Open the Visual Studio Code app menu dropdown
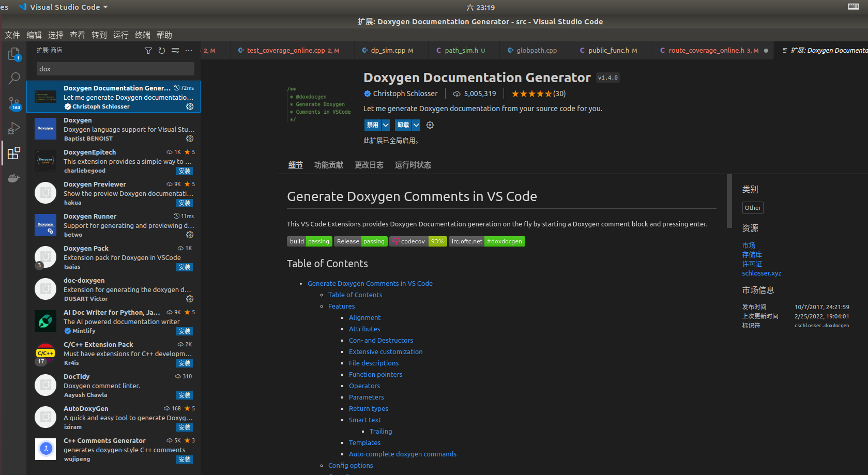Screen dimensions: 868x475 [64, 7]
